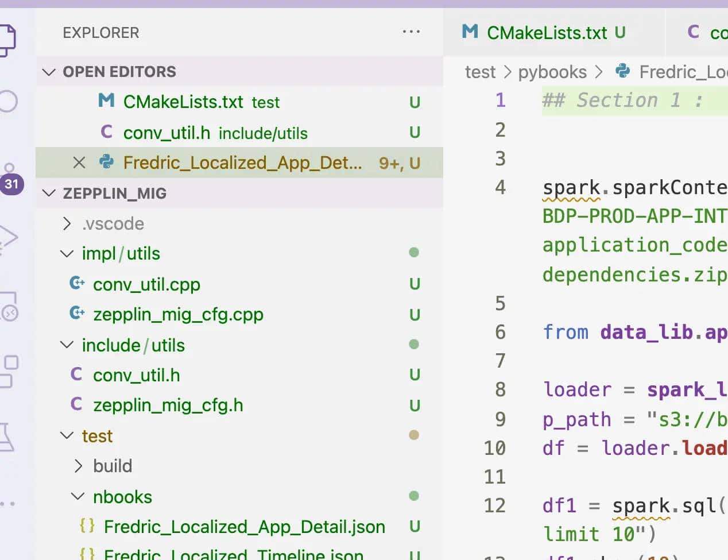Open zepplin_mig_cfg.cpp file in tree
The height and width of the screenshot is (560, 728).
coord(178,315)
